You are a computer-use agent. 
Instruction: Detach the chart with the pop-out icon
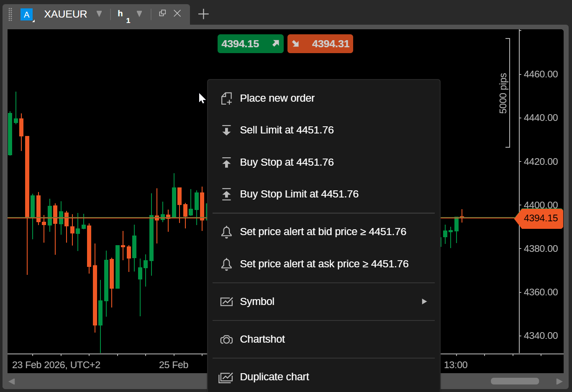click(162, 13)
